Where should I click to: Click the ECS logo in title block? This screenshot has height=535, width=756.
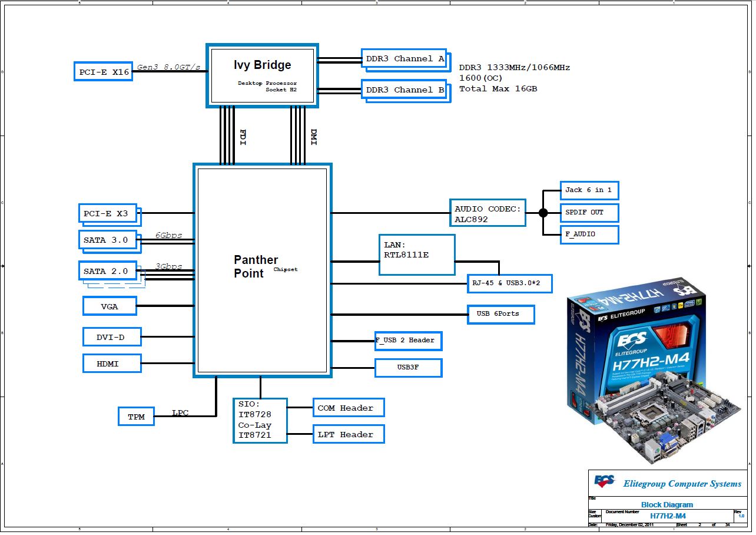(x=604, y=481)
